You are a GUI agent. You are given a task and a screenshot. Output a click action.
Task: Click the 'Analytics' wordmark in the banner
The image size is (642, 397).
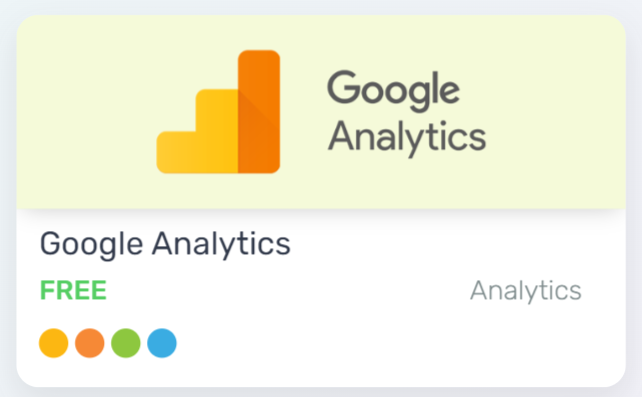click(407, 137)
